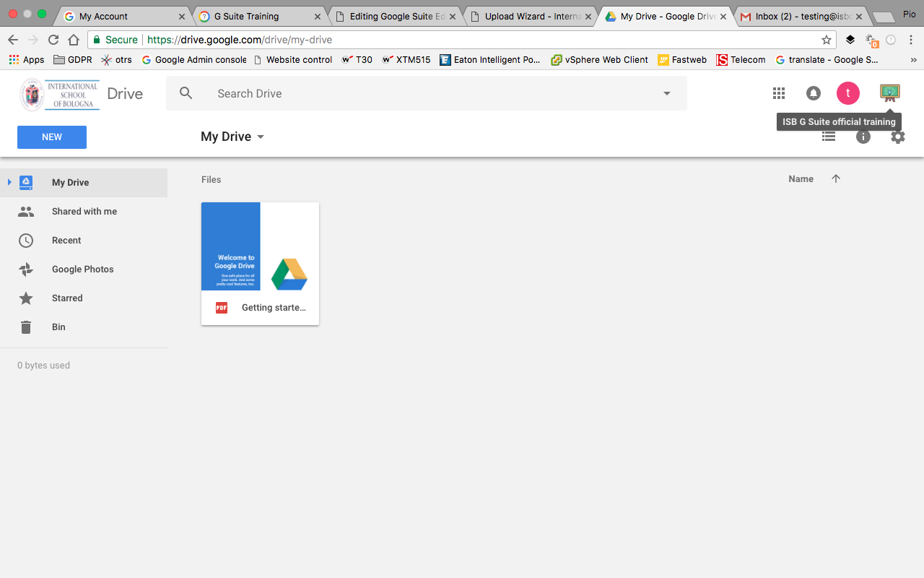
Task: Click the search magnifier icon
Action: point(186,93)
